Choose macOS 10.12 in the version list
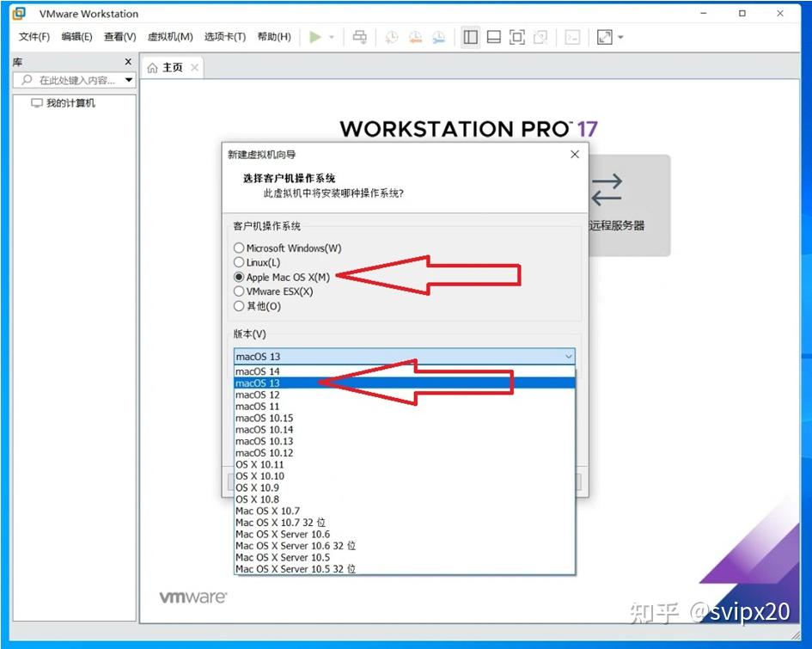812x649 pixels. (405, 453)
